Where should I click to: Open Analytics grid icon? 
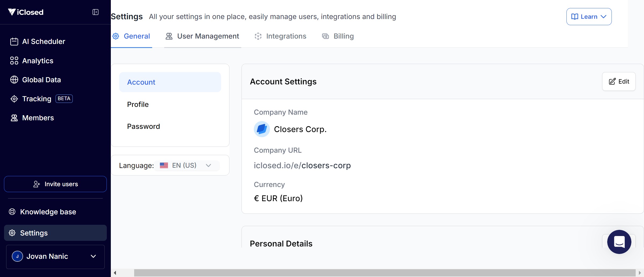[x=14, y=61]
